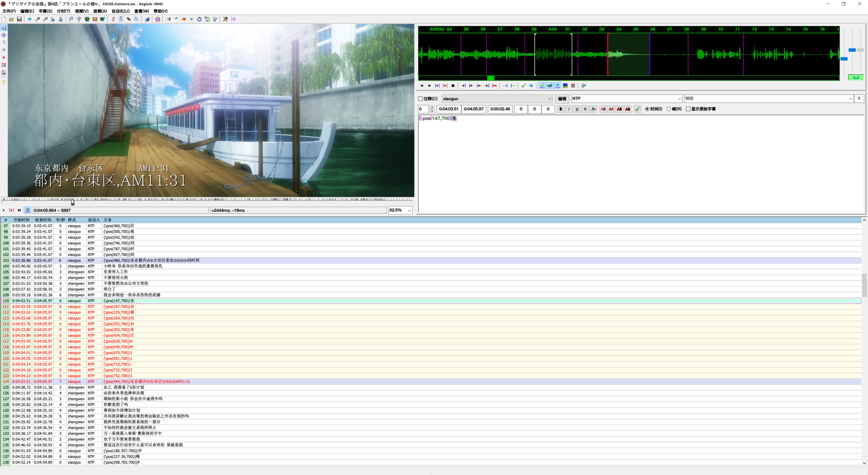
Task: Toggle spectrum analyzer display mode
Action: tap(565, 86)
